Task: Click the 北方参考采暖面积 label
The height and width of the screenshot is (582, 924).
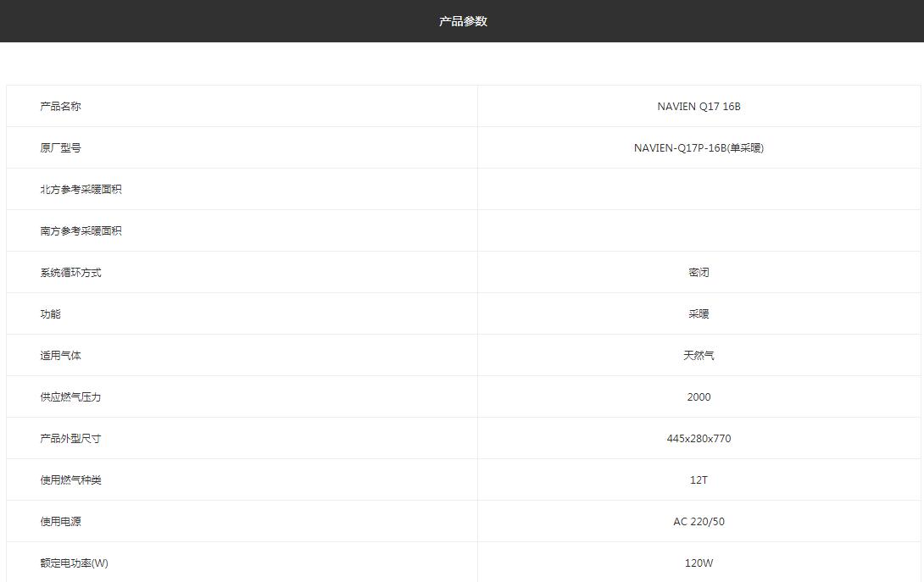Action: tap(81, 190)
